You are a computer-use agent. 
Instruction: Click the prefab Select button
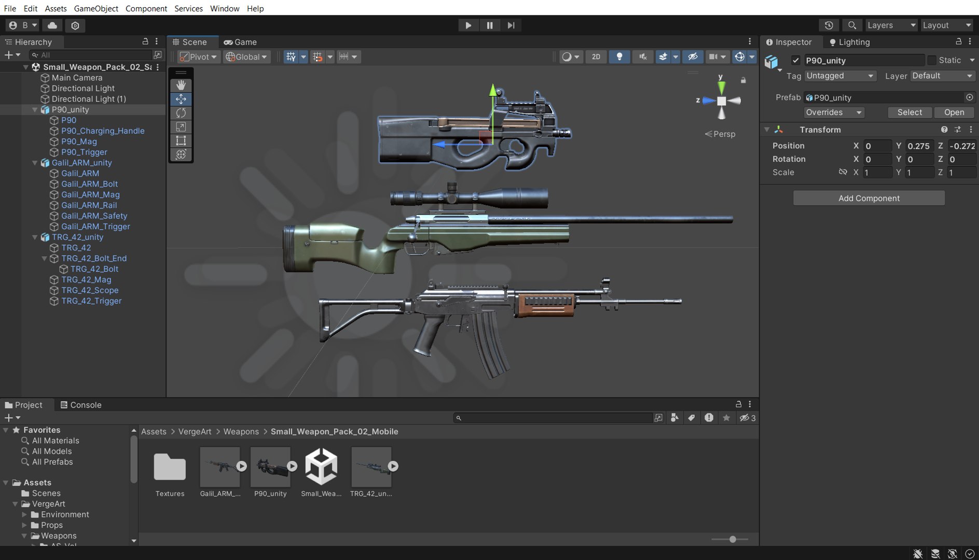click(909, 112)
